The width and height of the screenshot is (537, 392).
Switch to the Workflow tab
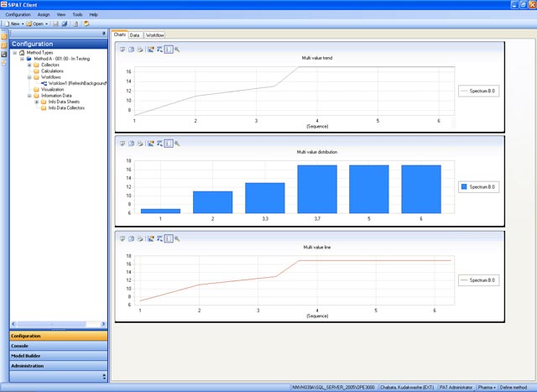(x=155, y=35)
